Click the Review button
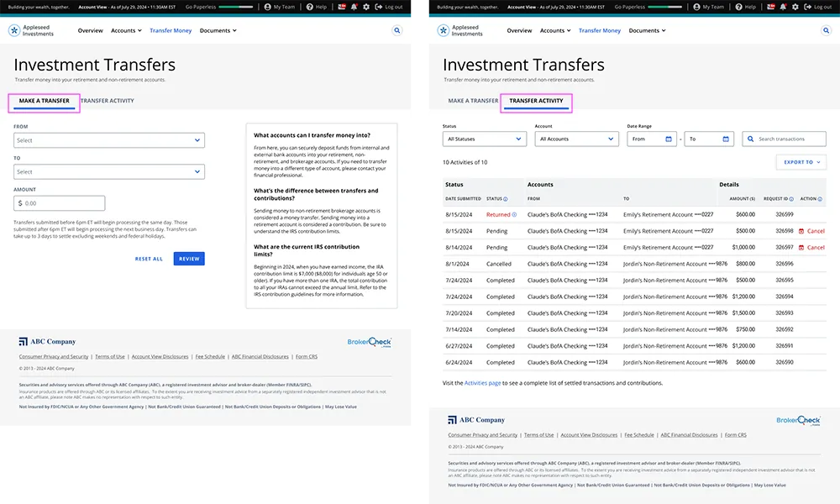The width and height of the screenshot is (840, 504). [x=189, y=259]
